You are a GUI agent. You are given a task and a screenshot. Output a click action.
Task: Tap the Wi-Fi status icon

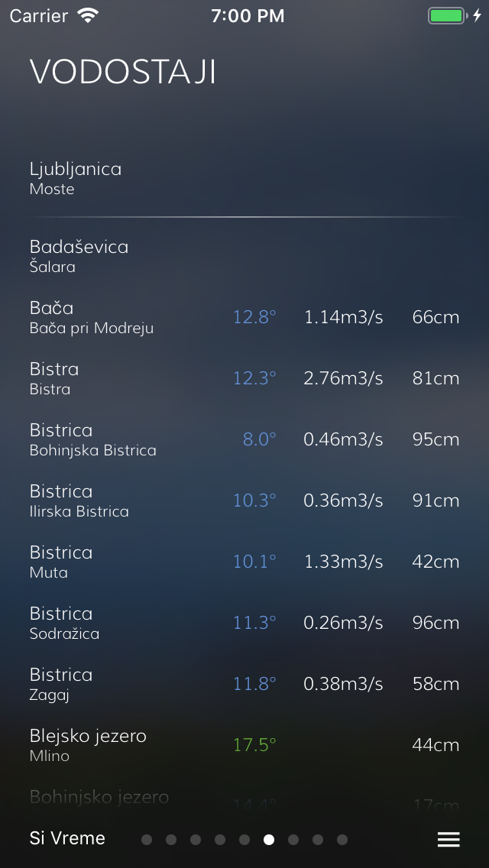(x=89, y=16)
